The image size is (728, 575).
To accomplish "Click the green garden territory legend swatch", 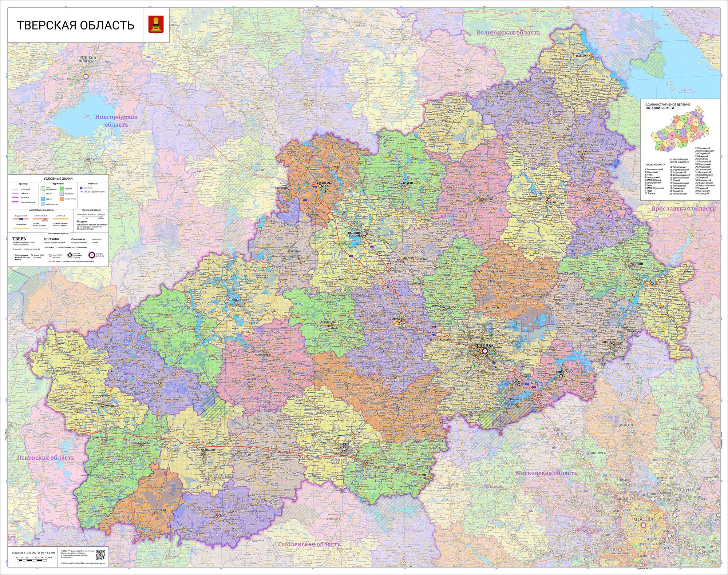I will point(62,188).
